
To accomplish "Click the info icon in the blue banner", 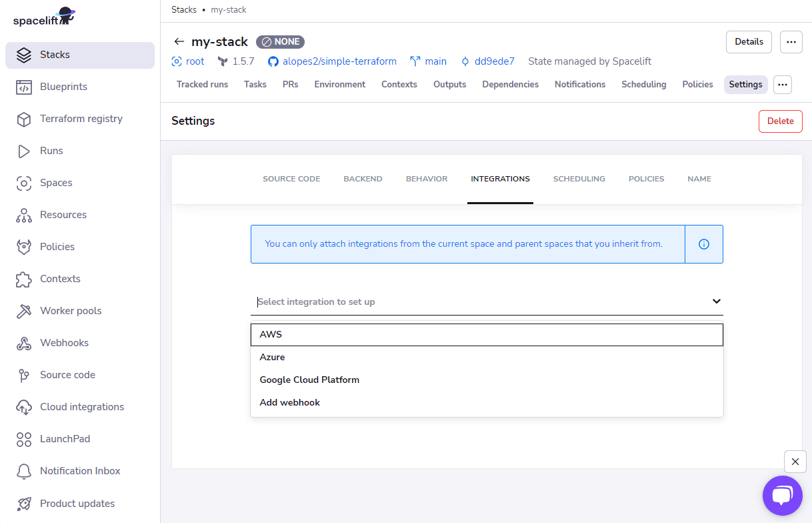I will tap(704, 244).
